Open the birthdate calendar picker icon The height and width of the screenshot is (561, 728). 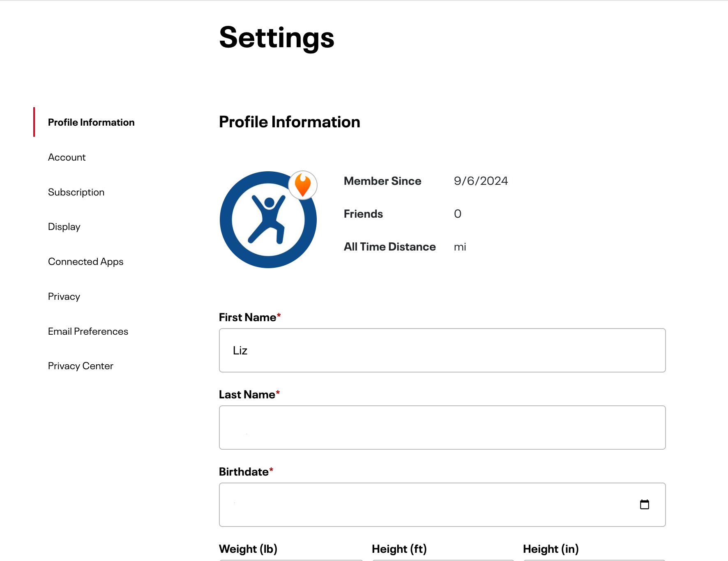tap(644, 504)
